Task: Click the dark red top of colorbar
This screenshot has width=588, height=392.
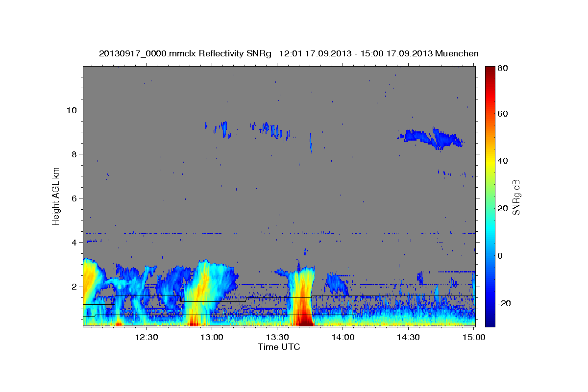Action: click(x=490, y=71)
